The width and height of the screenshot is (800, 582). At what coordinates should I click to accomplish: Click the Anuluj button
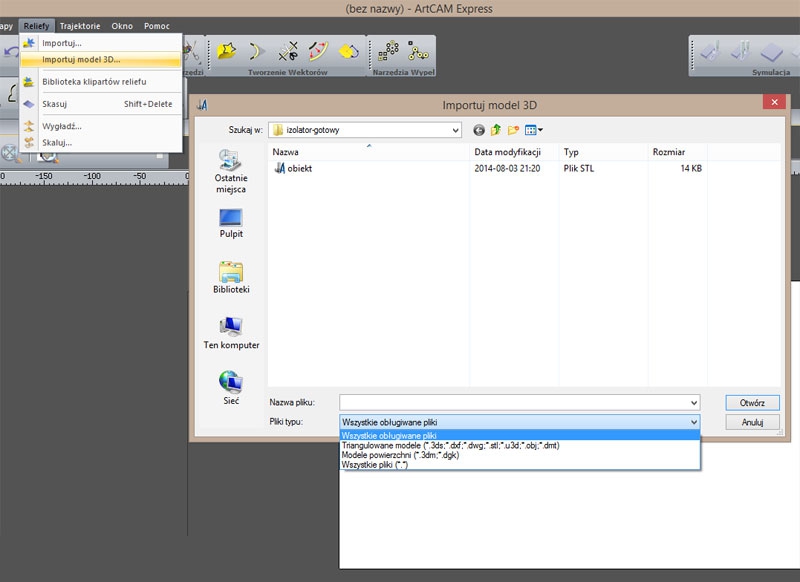pyautogui.click(x=752, y=422)
